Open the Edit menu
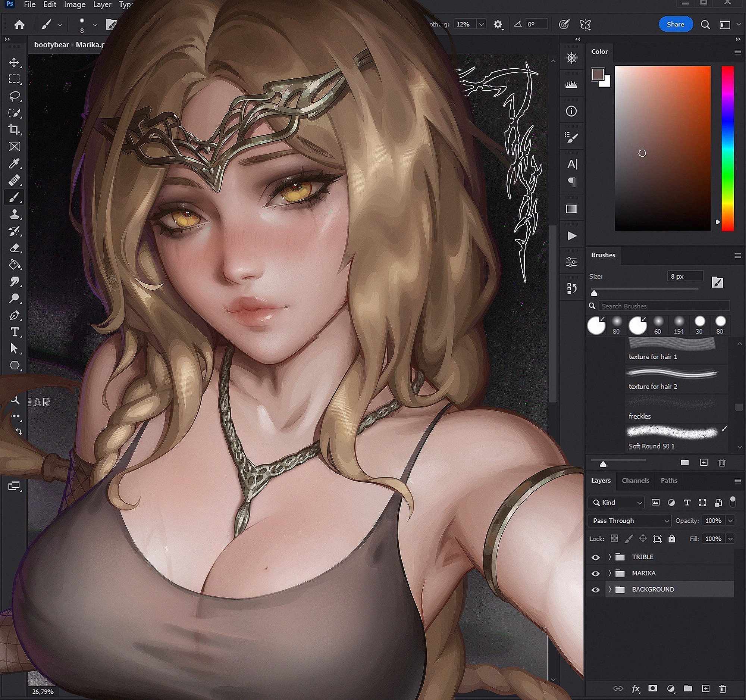 coord(50,4)
